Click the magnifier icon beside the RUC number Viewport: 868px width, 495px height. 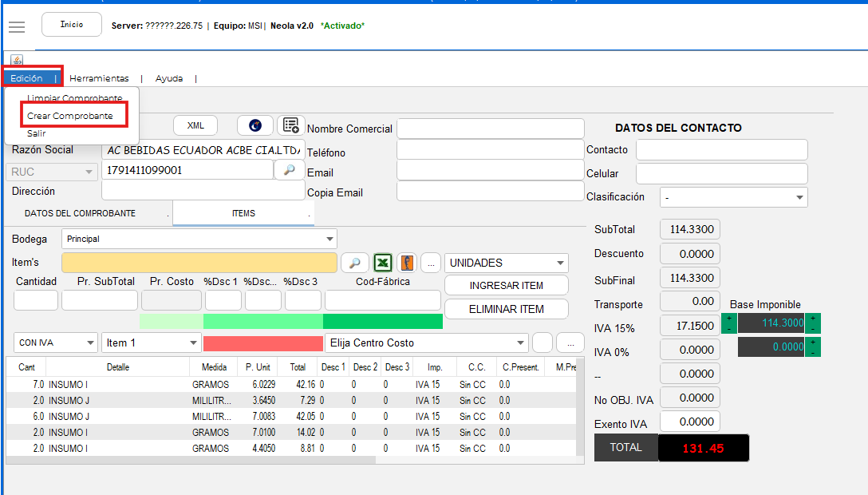(x=290, y=170)
